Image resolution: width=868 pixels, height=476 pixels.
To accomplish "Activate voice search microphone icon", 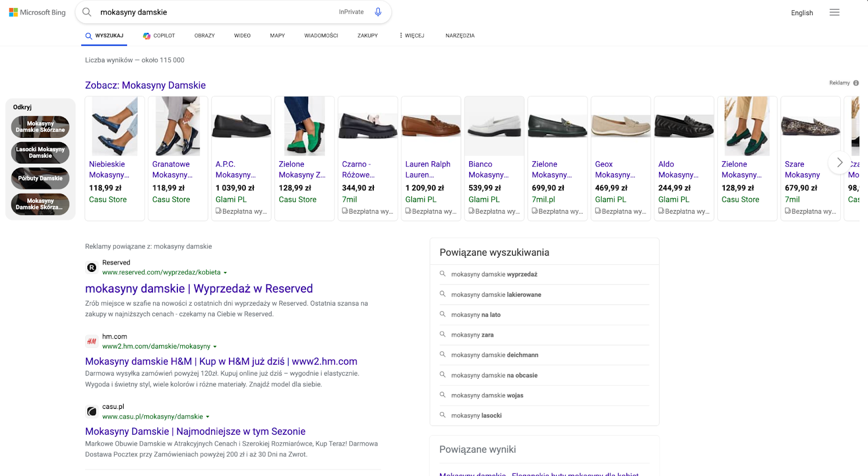I will (x=378, y=12).
